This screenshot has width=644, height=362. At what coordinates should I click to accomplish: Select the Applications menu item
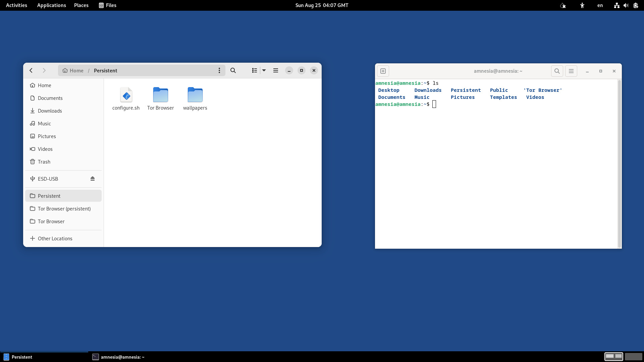(51, 5)
